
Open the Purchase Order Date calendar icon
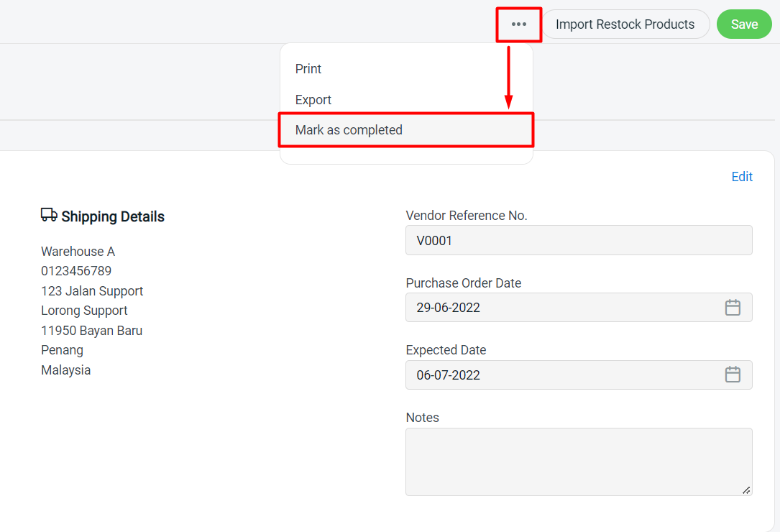point(733,307)
